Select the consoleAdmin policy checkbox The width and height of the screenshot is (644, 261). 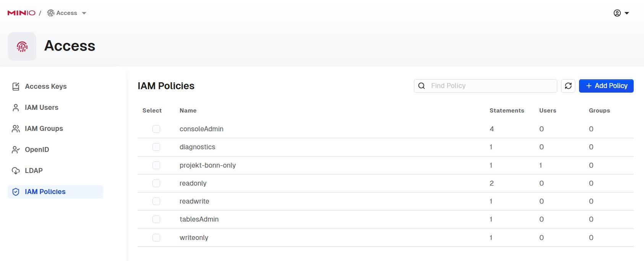[x=156, y=129]
